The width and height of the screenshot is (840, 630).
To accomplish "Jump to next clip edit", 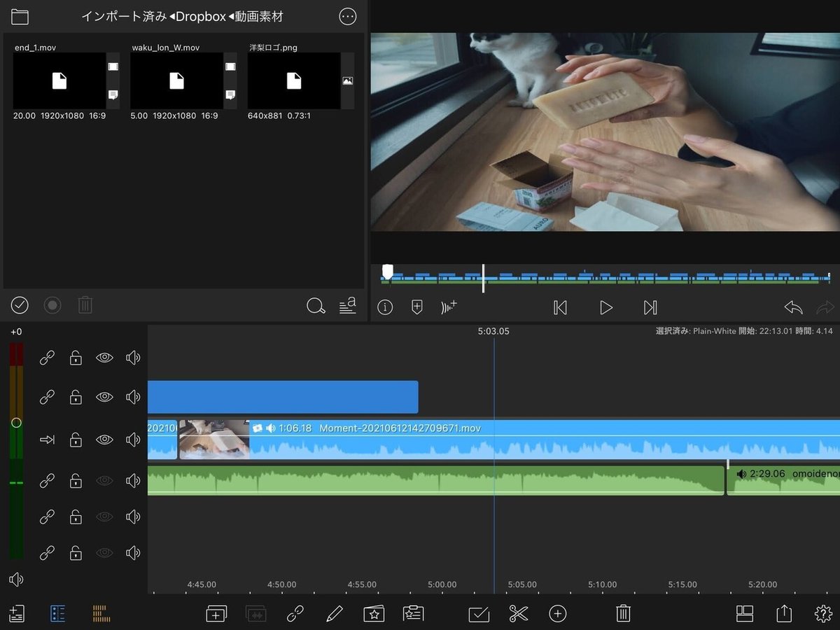I will (x=650, y=307).
